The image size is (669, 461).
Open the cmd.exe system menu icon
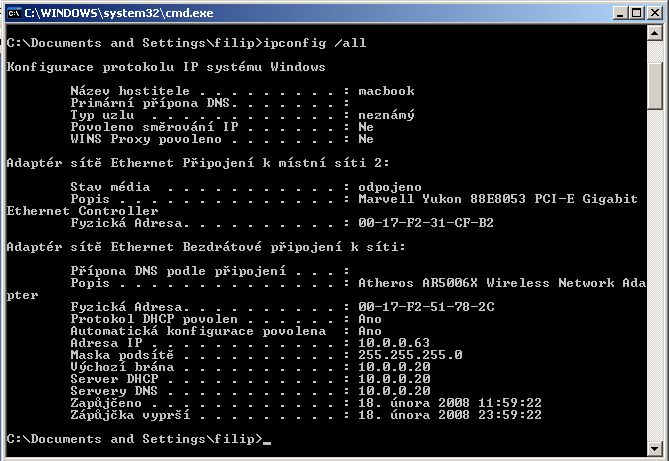(14, 13)
